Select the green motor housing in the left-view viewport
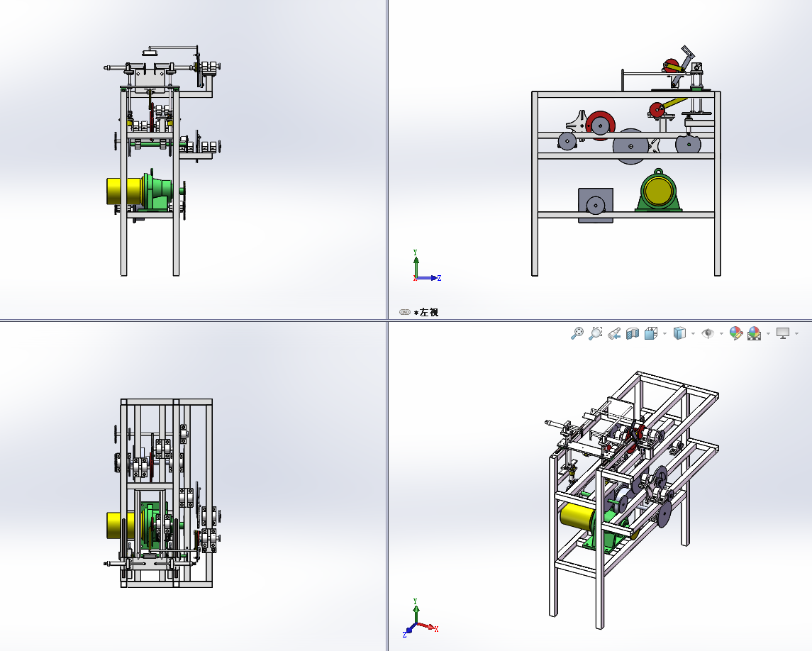This screenshot has height=651, width=812. [657, 191]
